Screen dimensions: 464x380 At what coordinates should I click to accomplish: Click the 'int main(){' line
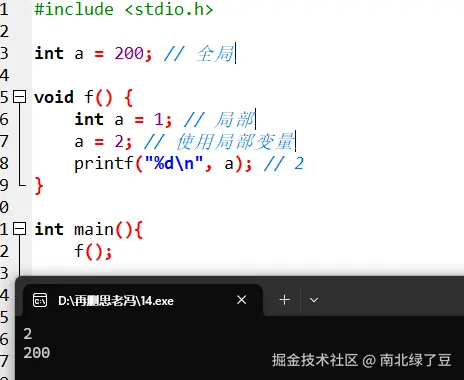coord(89,229)
